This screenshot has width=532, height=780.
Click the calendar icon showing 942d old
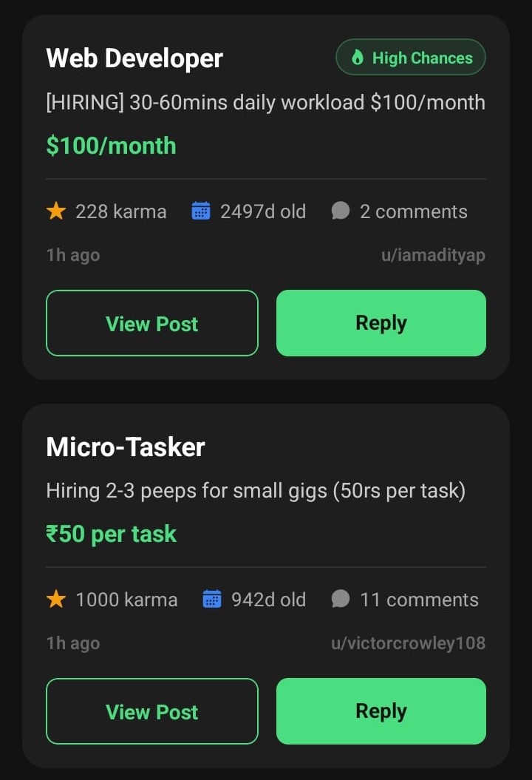tap(213, 599)
